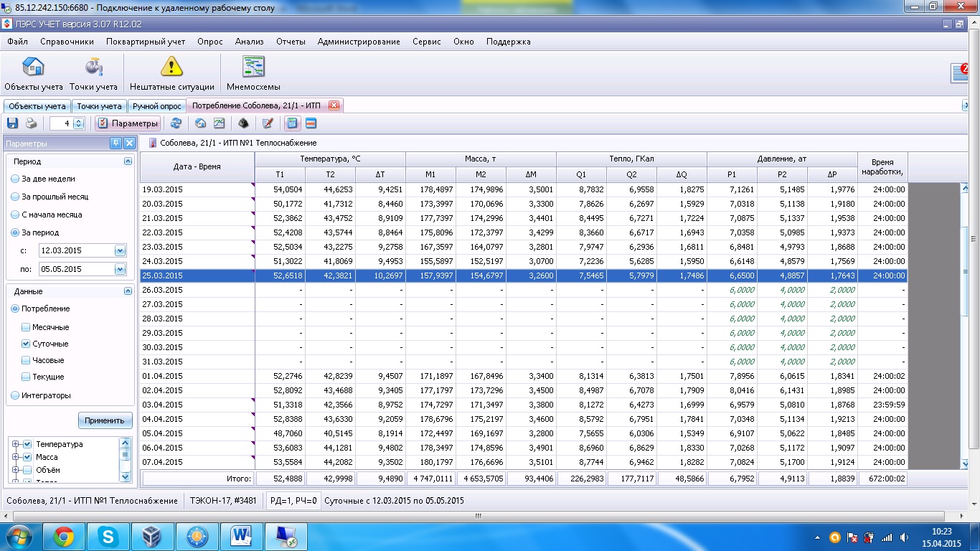Screen dimensions: 980x551
Task: Click the Время наработки column header
Action: [x=882, y=166]
